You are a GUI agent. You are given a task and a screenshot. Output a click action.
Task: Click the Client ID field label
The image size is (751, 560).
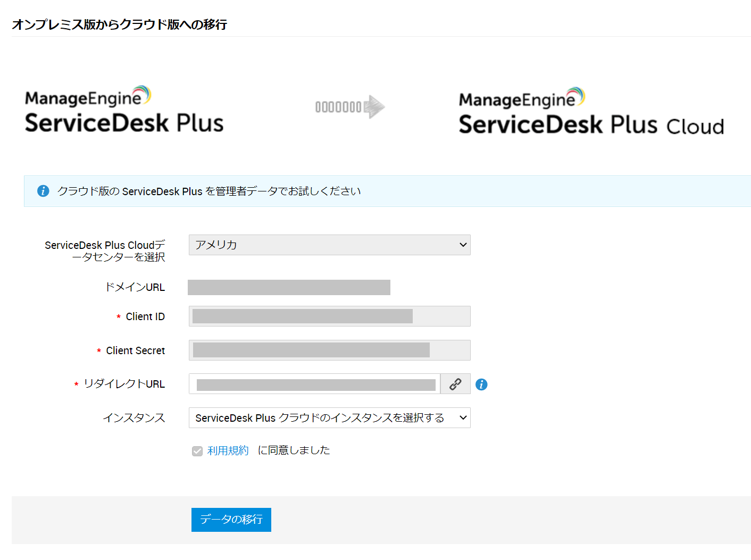point(145,316)
